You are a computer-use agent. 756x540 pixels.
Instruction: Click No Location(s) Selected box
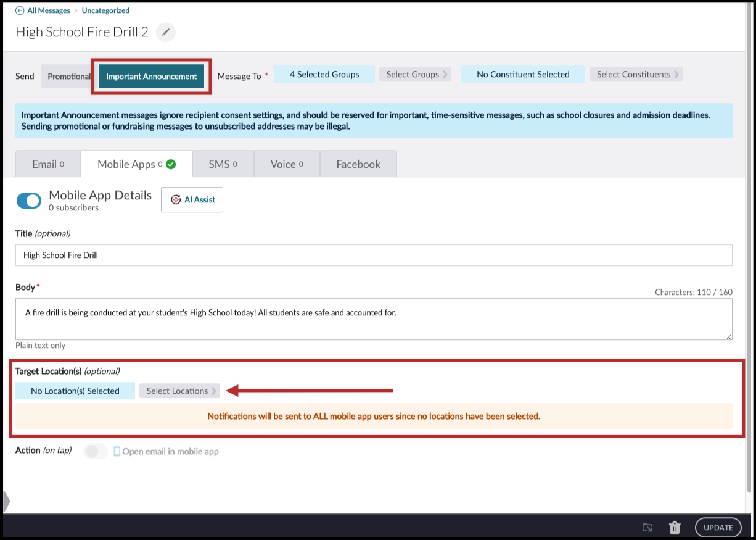[75, 391]
